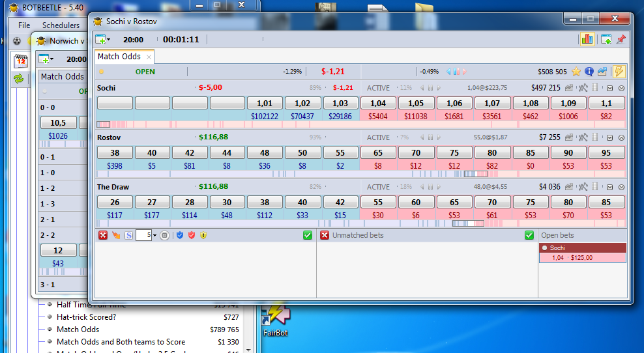Open the stake value 5 dropdown arrow
644x353 pixels.
coord(154,236)
